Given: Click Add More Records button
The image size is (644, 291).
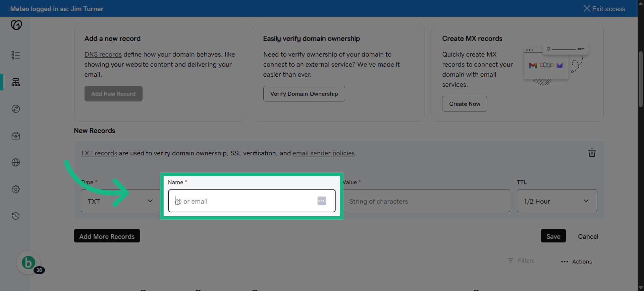Looking at the screenshot, I should pyautogui.click(x=107, y=236).
